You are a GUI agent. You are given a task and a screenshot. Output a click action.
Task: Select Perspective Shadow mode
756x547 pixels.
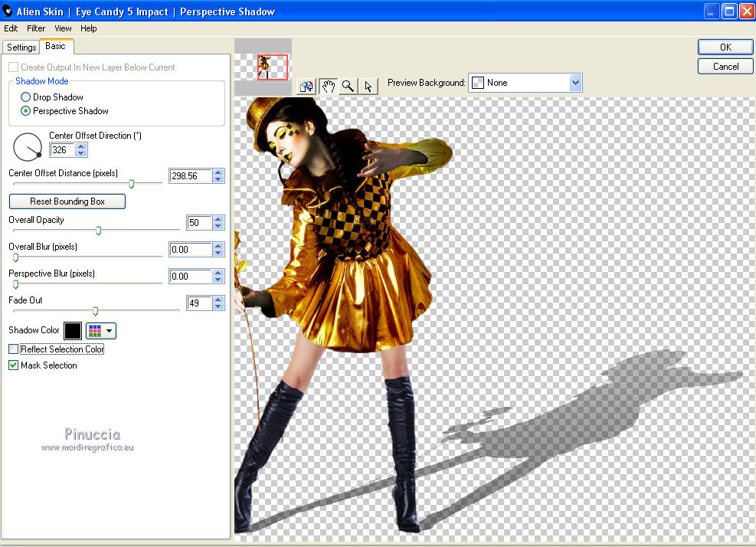pos(26,111)
